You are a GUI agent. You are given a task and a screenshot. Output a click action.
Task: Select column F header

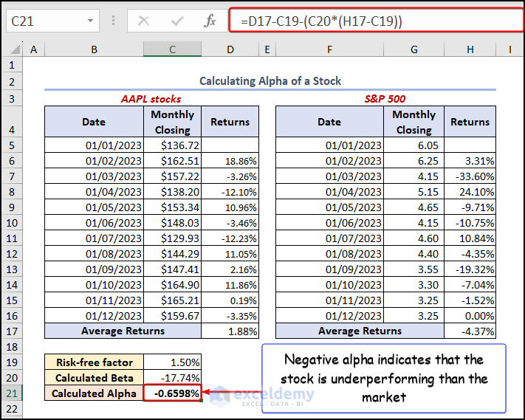pyautogui.click(x=330, y=49)
